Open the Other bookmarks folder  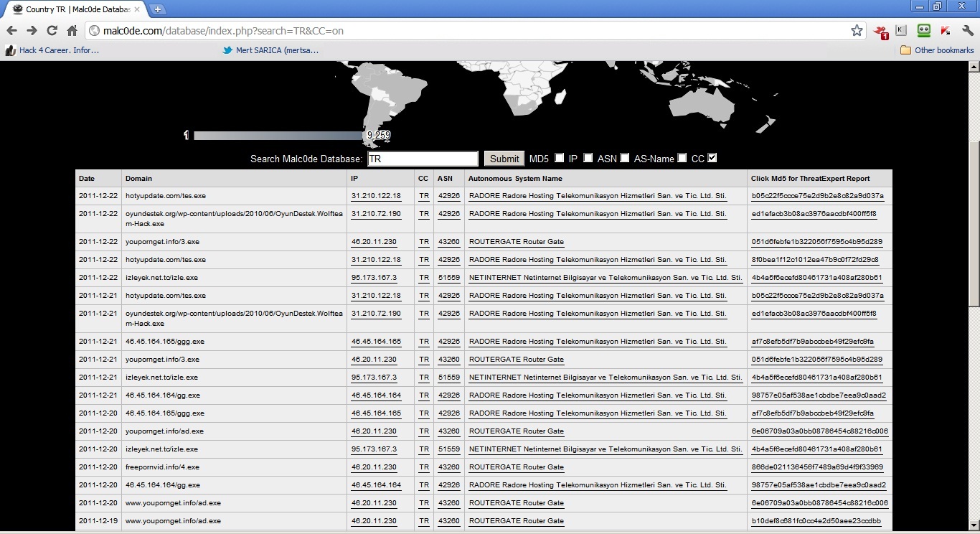coord(937,50)
